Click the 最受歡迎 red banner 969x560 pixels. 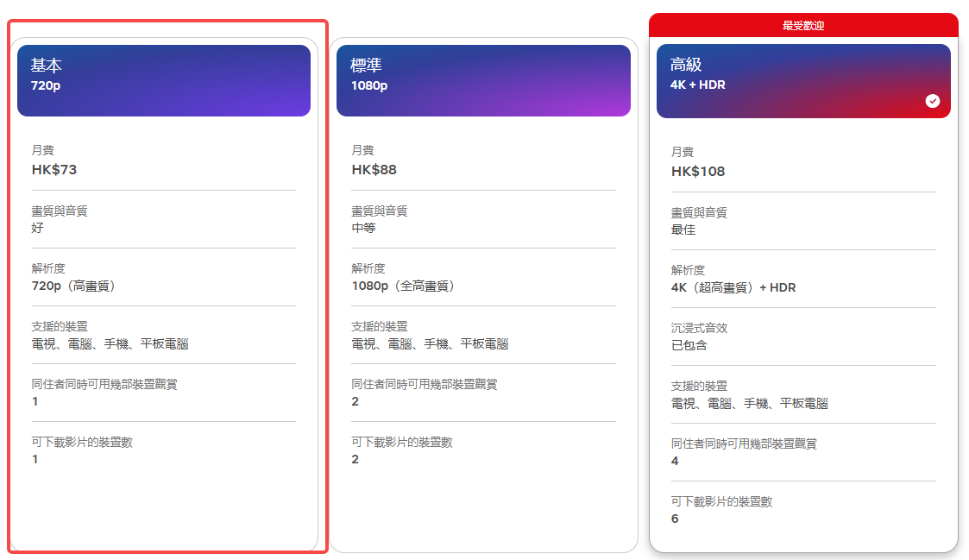click(x=802, y=26)
